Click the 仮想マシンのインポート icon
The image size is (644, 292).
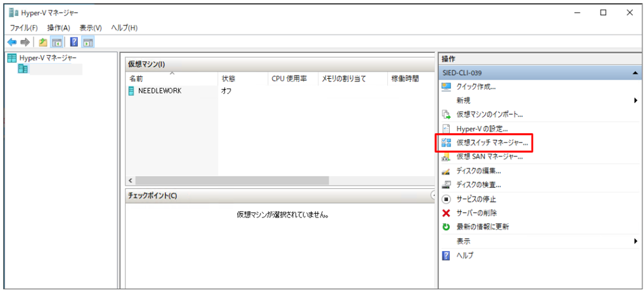tap(446, 115)
